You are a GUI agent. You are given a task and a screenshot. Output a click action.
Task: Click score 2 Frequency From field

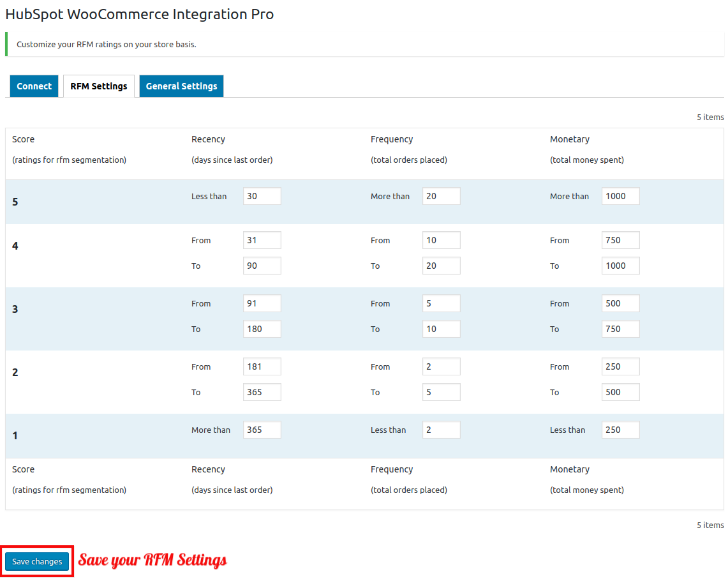pos(441,366)
